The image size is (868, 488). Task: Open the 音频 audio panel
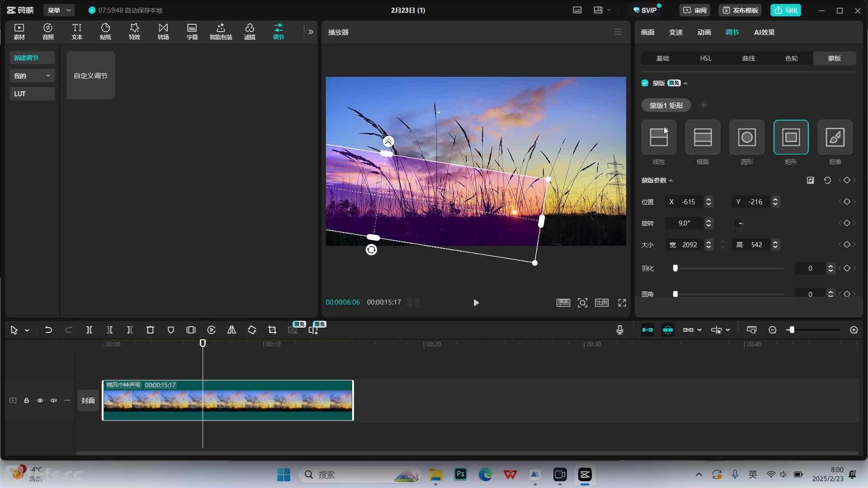pos(48,32)
